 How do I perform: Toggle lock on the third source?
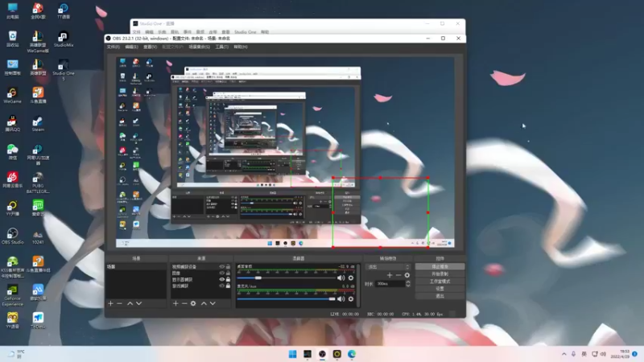coord(229,279)
